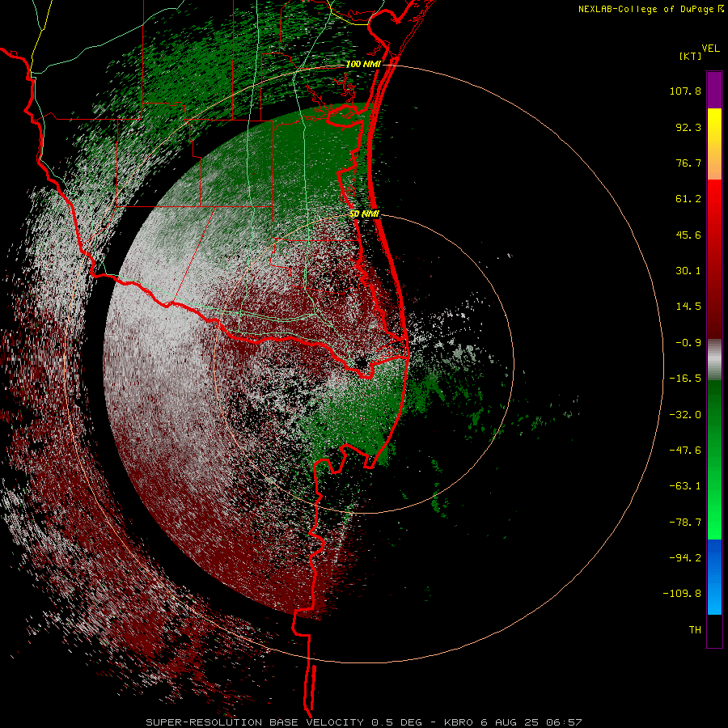Click the VEL legend heading
Screen dimensions: 728x728
pos(710,48)
